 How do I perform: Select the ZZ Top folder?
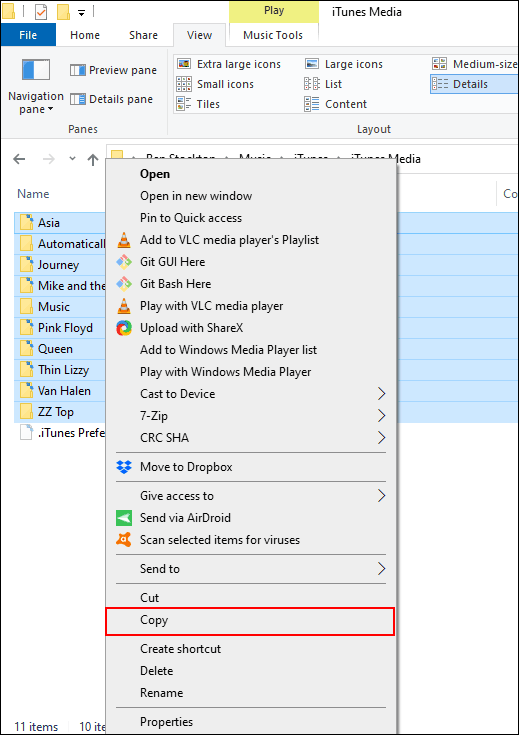(x=56, y=412)
